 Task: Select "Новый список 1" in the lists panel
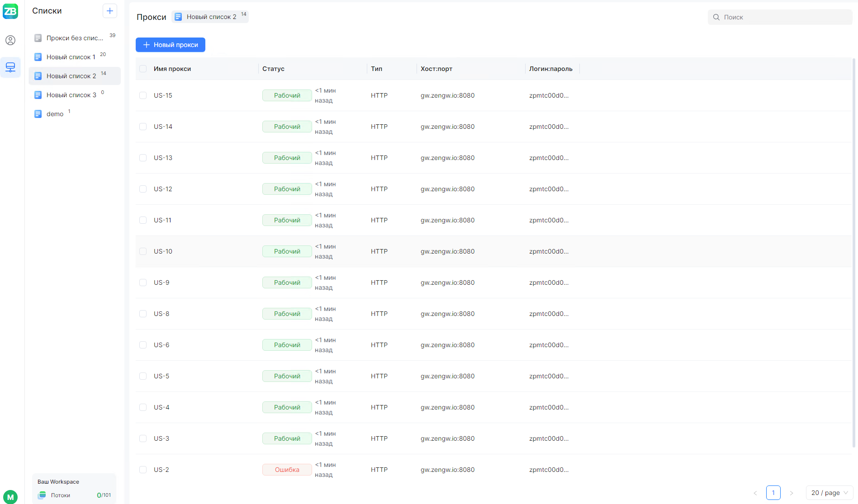coord(71,57)
